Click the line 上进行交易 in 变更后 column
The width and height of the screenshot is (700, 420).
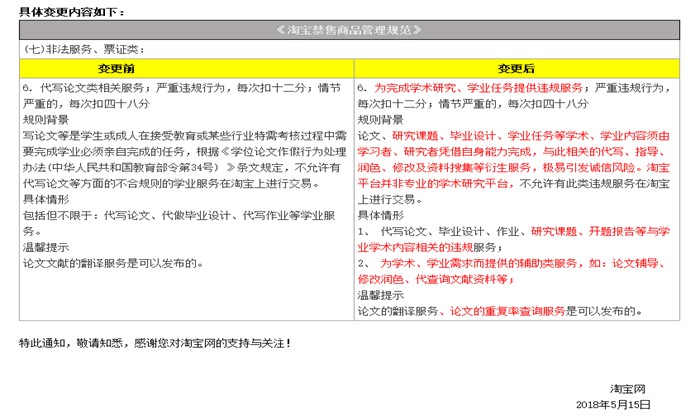390,200
